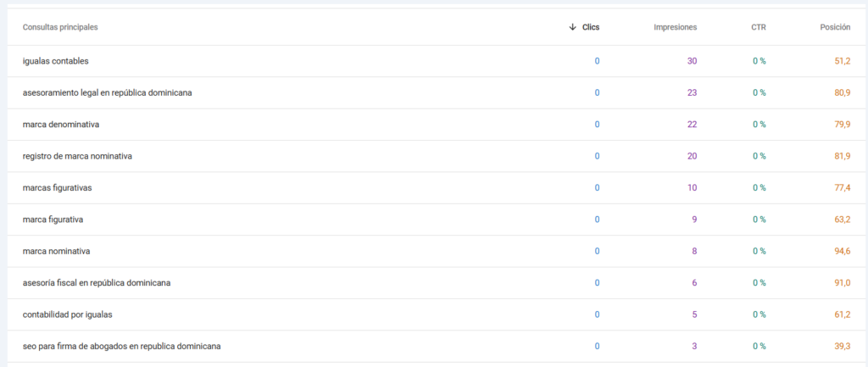Select 'registro de marca nominativa' query
Viewport: 868px width, 367px height.
[x=77, y=156]
